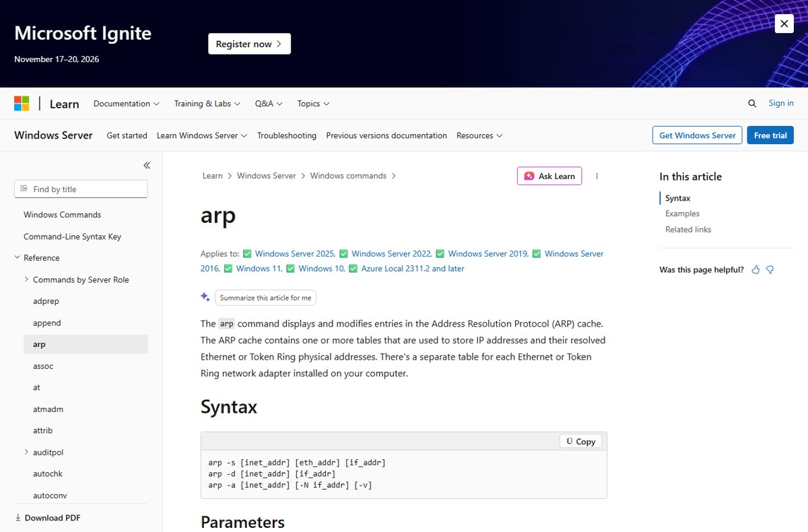Jump to Syntax in article outline
This screenshot has width=808, height=532.
click(x=678, y=198)
